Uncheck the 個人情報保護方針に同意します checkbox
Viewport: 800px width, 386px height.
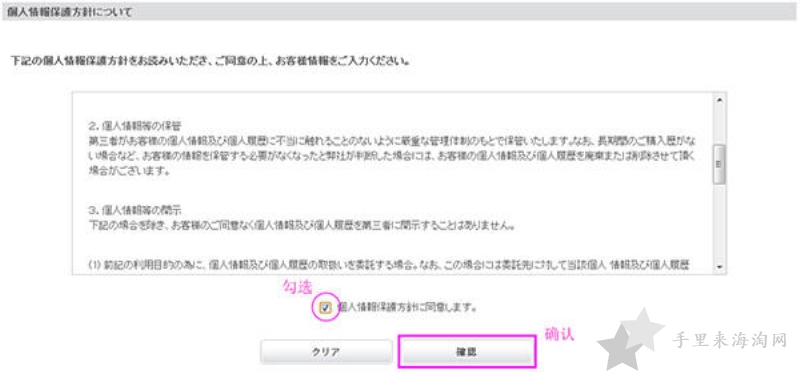click(x=325, y=308)
